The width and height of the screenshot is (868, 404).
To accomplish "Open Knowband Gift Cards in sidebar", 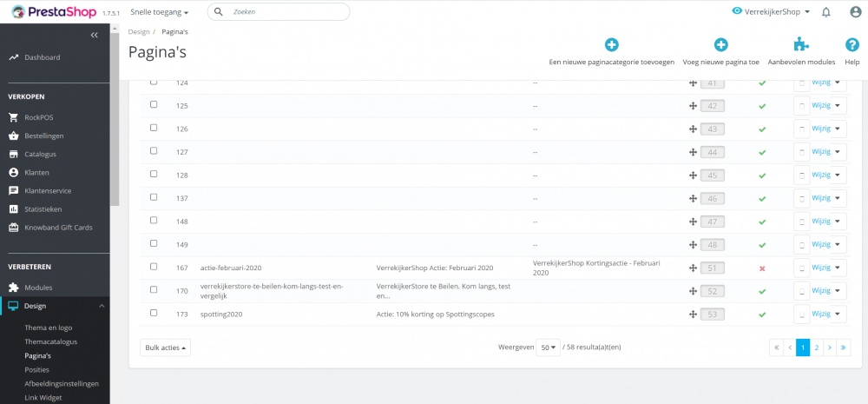I will tap(58, 228).
